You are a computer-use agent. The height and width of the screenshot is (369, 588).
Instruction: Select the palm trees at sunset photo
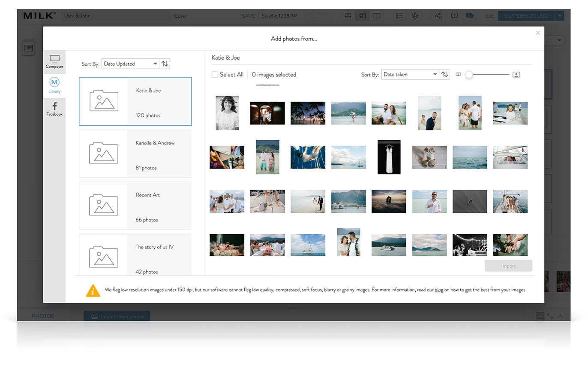(x=308, y=113)
